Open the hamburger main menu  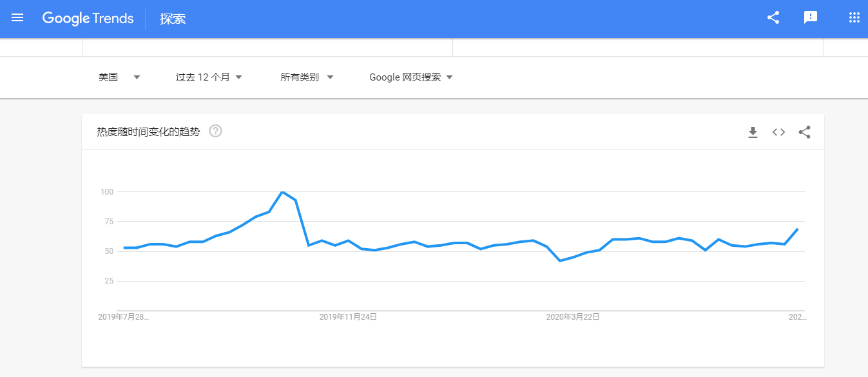coord(17,18)
